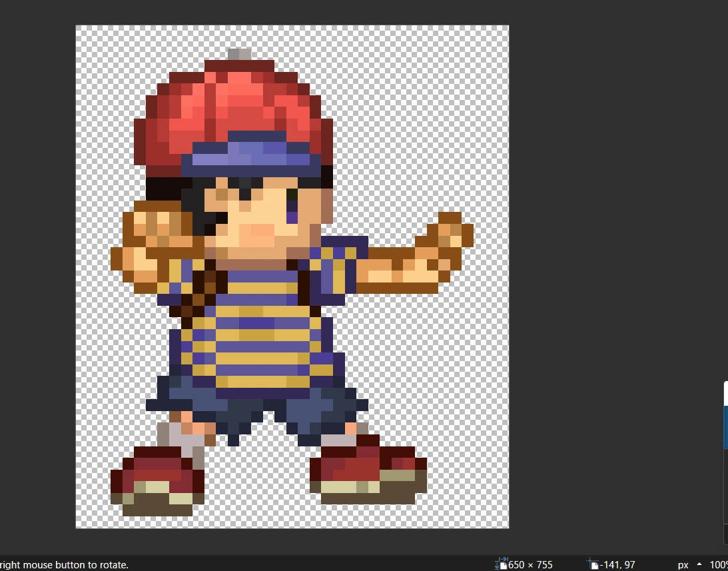Click the cursor position icon in status bar
The image size is (728, 571).
tap(593, 564)
